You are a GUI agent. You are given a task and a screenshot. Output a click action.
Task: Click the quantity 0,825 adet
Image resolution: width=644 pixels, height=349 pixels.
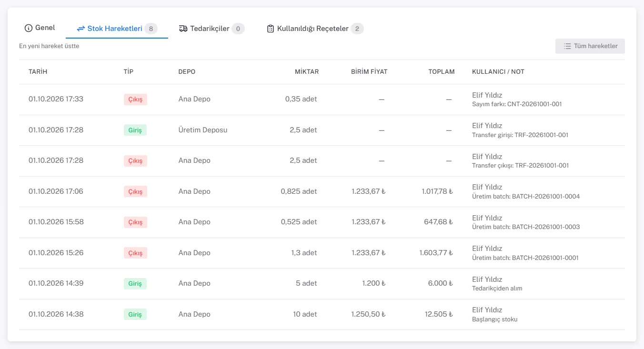(x=299, y=191)
